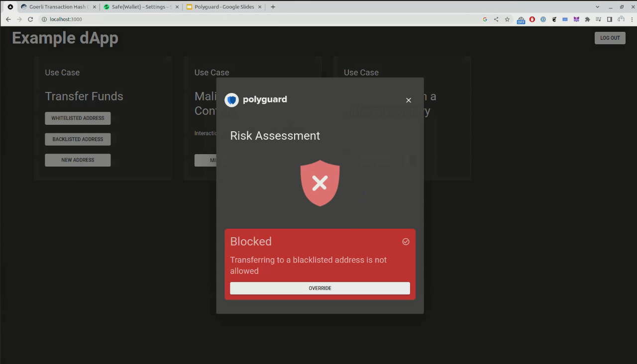
Task: Click the New Address button
Action: click(x=78, y=160)
